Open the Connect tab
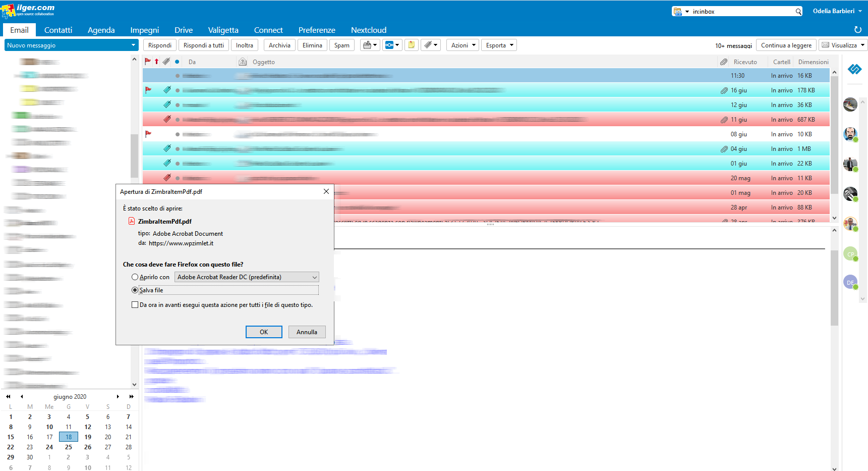868x471 pixels. tap(268, 30)
